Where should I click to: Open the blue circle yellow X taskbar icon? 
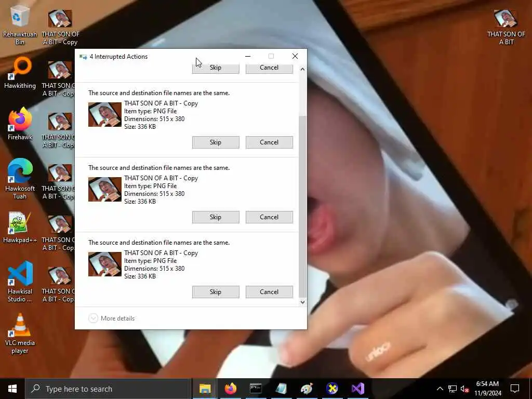tap(332, 389)
